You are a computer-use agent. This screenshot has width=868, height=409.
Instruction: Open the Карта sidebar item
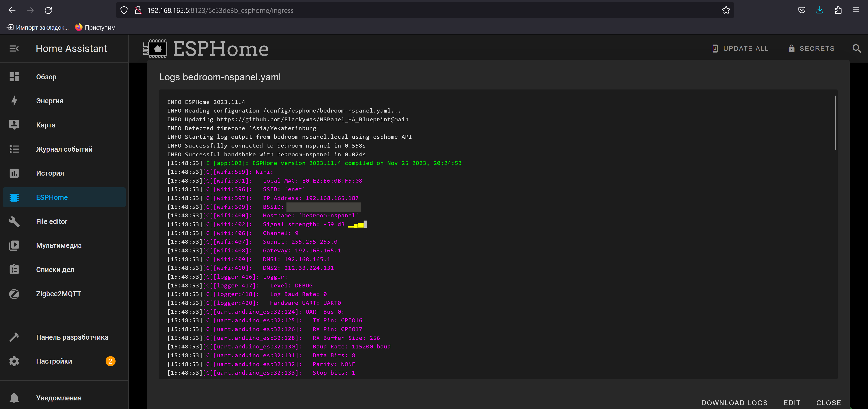tap(64, 125)
